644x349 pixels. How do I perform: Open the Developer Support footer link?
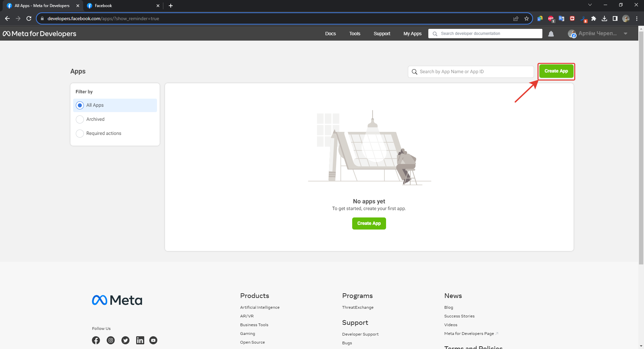click(360, 334)
